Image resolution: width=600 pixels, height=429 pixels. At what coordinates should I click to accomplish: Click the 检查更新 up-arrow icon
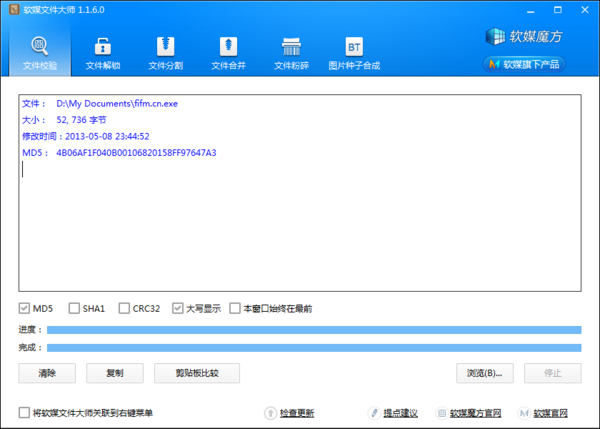pyautogui.click(x=271, y=413)
